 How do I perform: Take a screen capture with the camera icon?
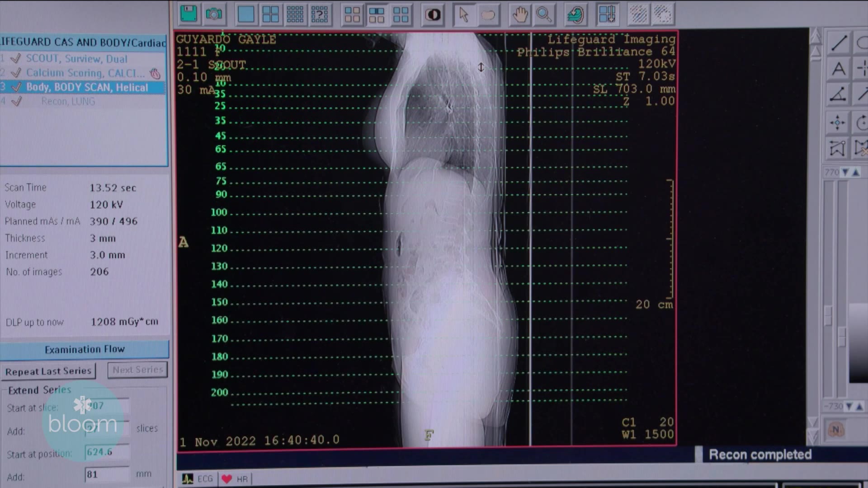[214, 14]
